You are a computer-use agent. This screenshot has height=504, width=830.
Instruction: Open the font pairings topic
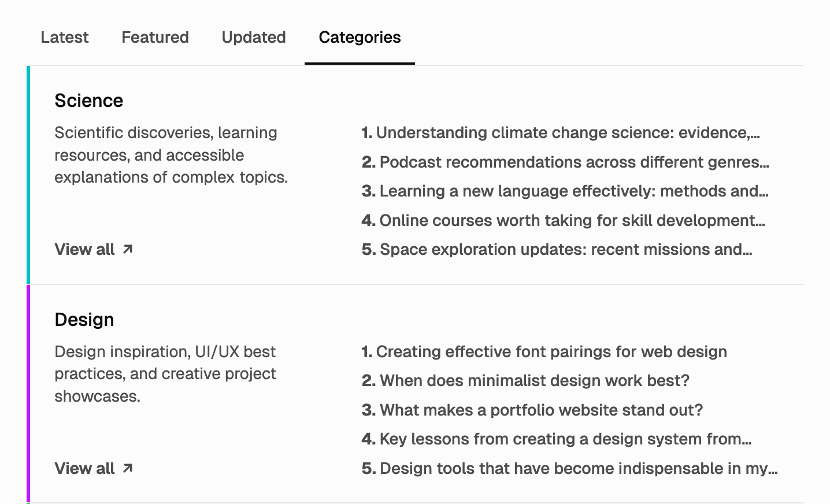pyautogui.click(x=544, y=352)
